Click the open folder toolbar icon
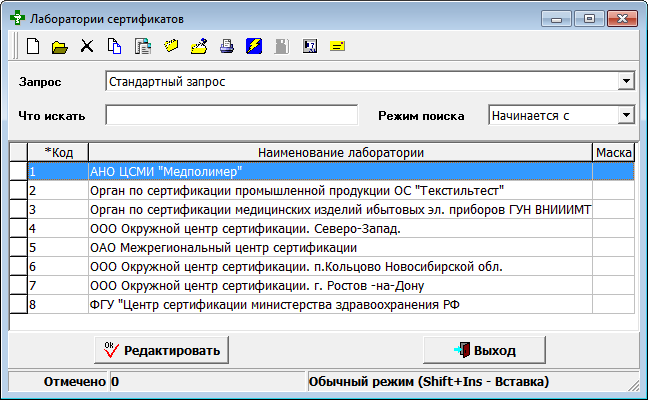The width and height of the screenshot is (648, 400). tap(60, 47)
